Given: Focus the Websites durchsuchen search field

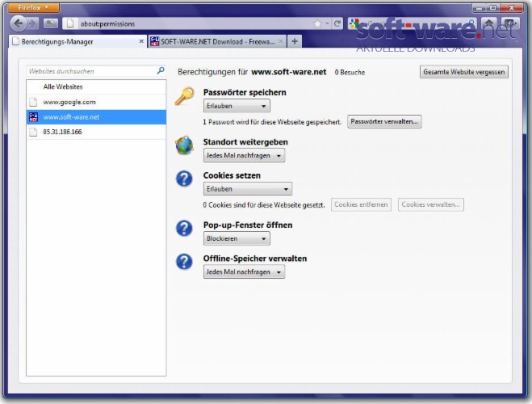Looking at the screenshot, I should point(96,71).
